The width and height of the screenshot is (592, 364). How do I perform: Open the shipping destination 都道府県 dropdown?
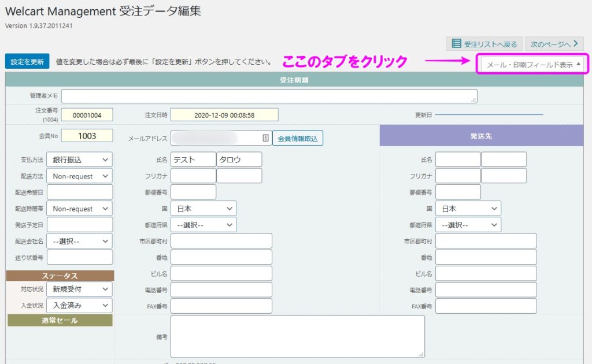pyautogui.click(x=468, y=225)
